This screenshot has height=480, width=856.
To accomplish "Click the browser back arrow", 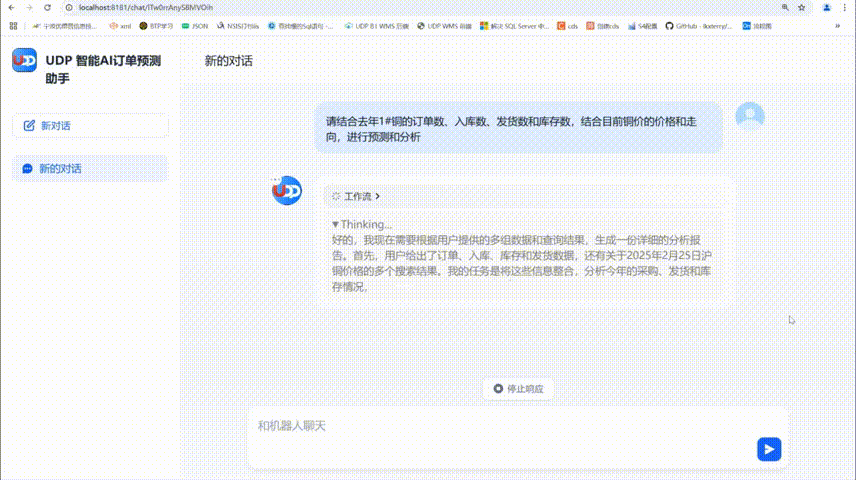I will 13,7.
